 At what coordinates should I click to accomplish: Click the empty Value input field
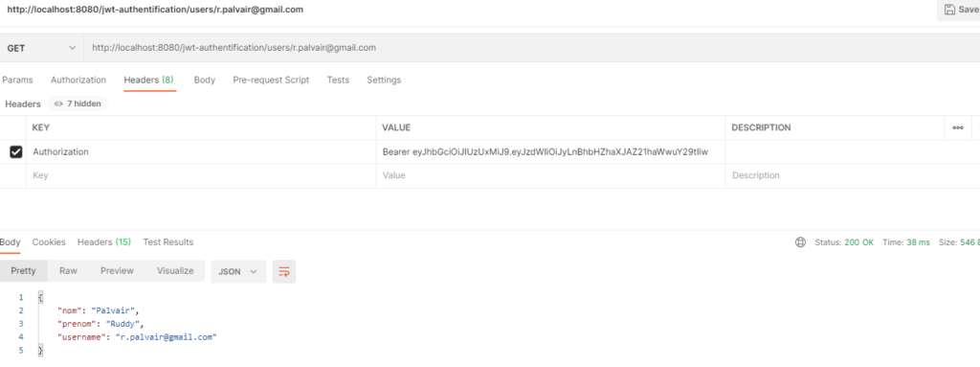coord(550,176)
